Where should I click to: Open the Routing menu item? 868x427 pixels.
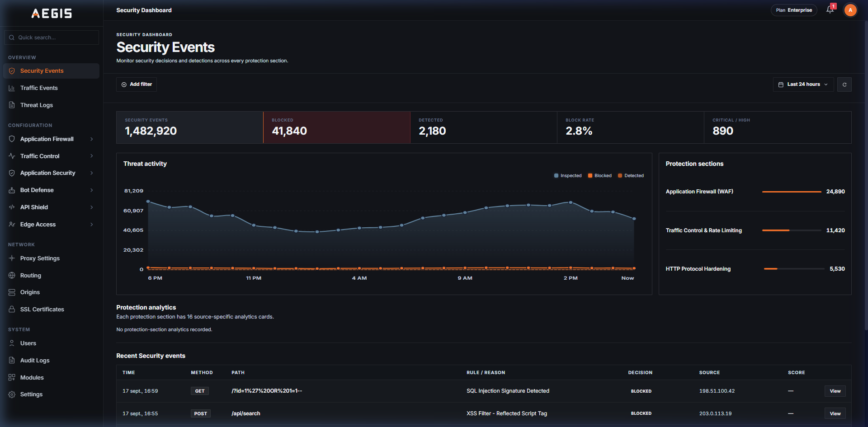coord(51,276)
